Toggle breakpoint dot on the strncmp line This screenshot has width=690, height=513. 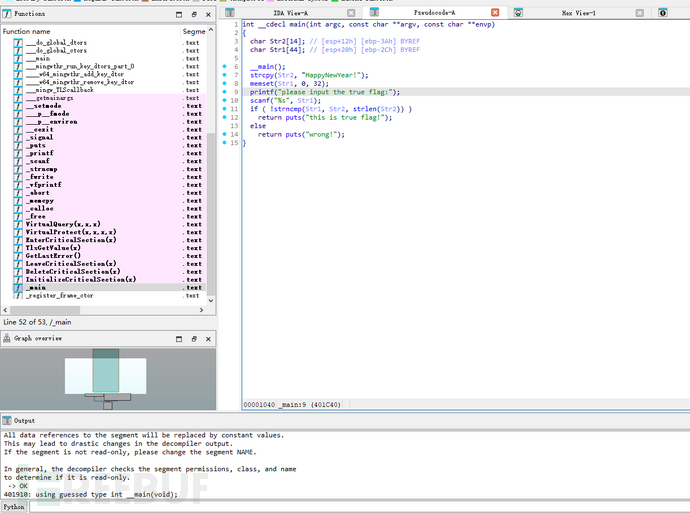[x=225, y=108]
